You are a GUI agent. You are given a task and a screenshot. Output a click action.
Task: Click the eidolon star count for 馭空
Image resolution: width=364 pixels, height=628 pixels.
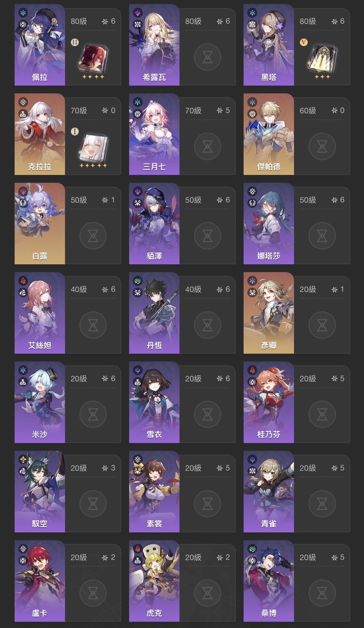(109, 468)
